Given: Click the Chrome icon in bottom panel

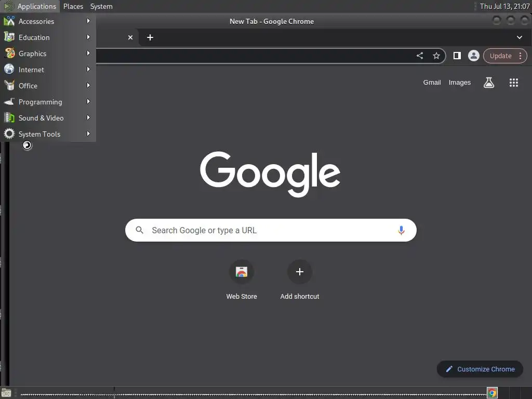Looking at the screenshot, I should (x=492, y=393).
